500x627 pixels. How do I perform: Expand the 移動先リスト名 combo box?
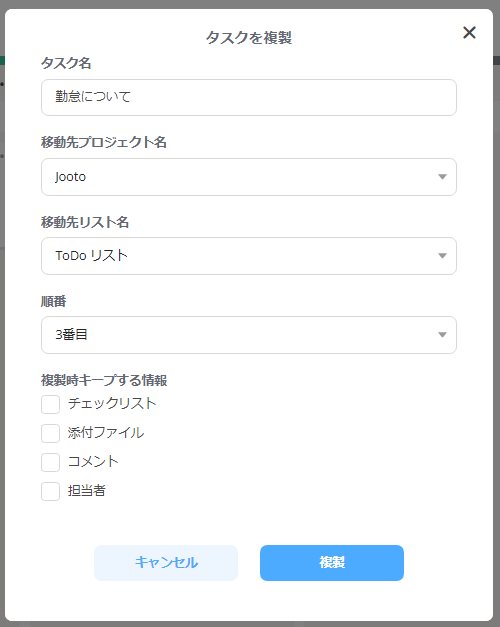click(249, 256)
